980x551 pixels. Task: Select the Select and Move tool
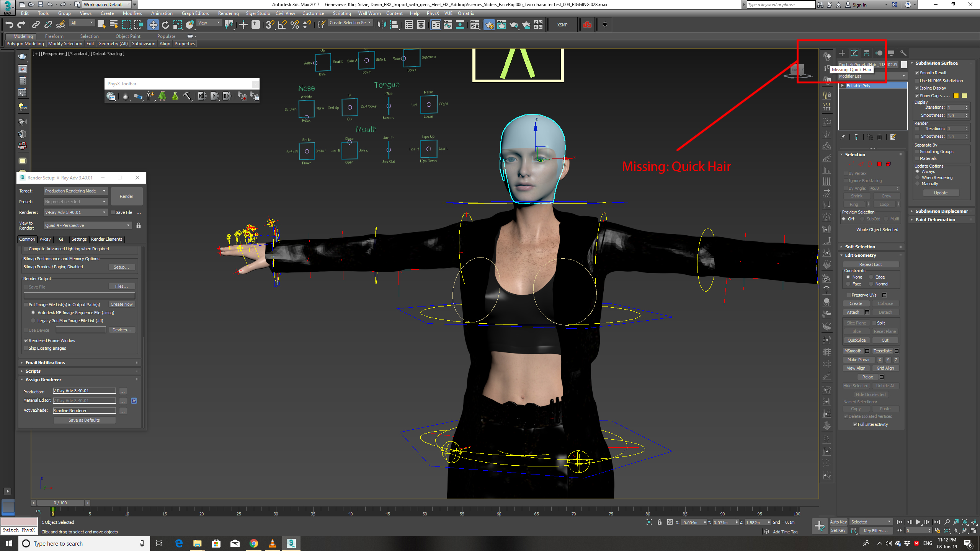(x=153, y=25)
